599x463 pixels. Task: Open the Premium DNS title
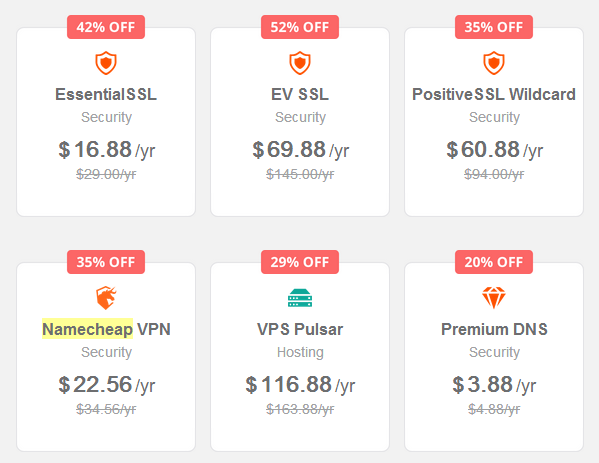pyautogui.click(x=494, y=329)
